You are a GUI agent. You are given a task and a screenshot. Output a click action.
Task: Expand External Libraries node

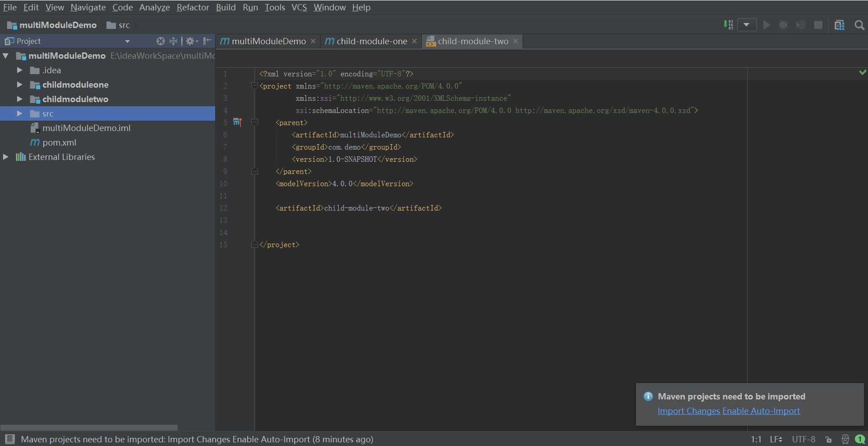pyautogui.click(x=5, y=157)
